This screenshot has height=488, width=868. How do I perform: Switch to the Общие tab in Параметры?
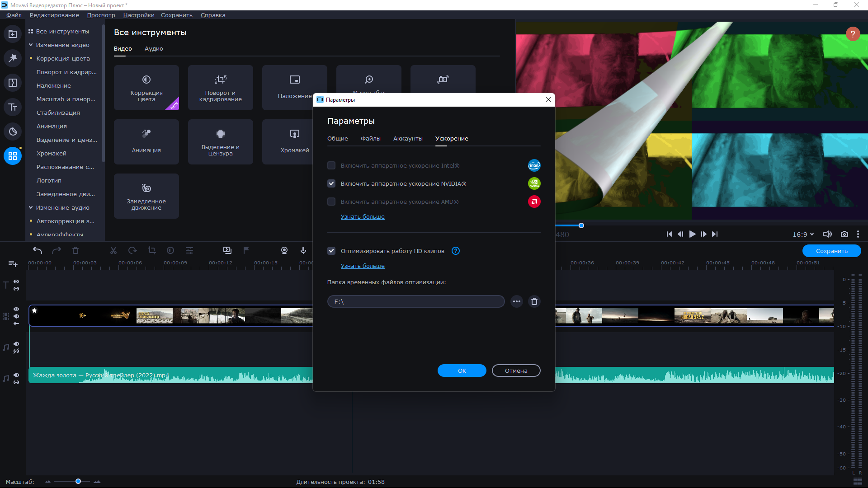[337, 138]
